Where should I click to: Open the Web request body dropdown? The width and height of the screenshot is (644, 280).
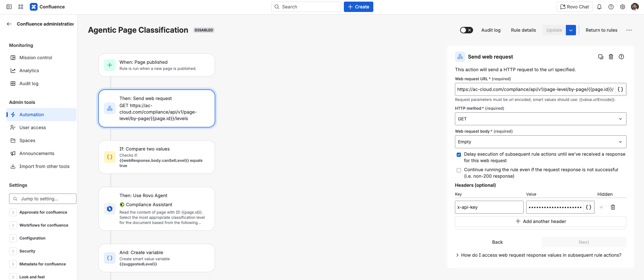pyautogui.click(x=540, y=142)
